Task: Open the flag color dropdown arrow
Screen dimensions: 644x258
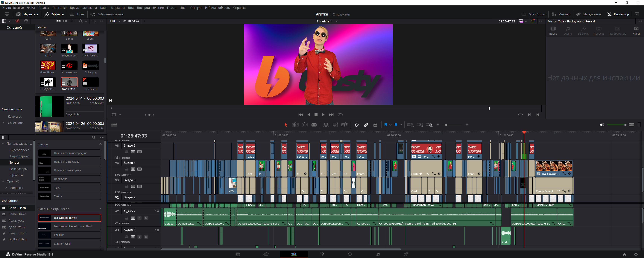Action: tap(390, 125)
